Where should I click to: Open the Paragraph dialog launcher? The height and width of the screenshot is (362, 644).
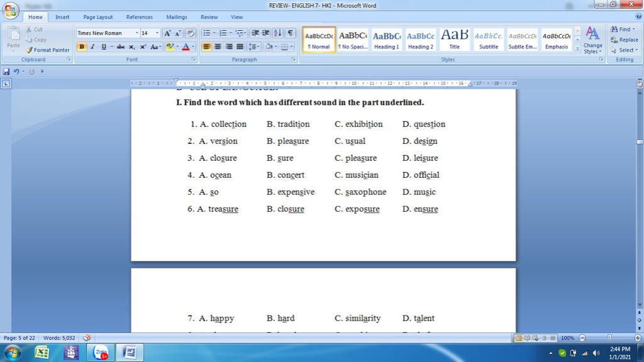[294, 60]
